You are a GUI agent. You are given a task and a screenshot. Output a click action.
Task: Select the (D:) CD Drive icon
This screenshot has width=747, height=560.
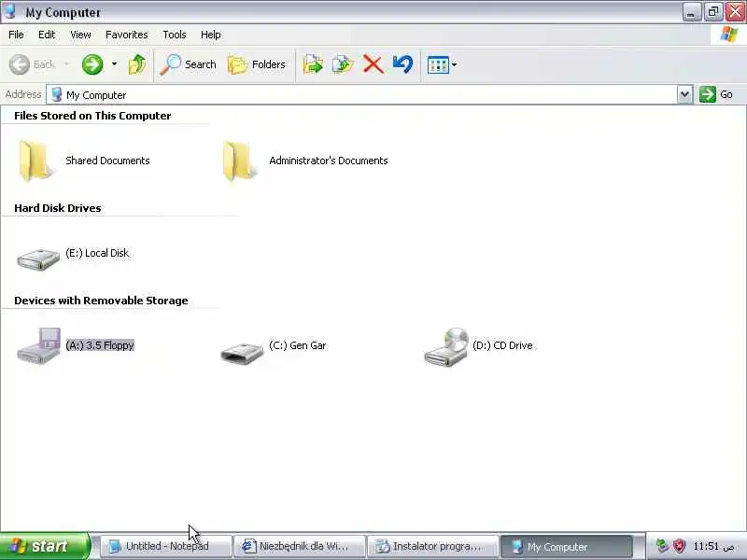pos(446,347)
